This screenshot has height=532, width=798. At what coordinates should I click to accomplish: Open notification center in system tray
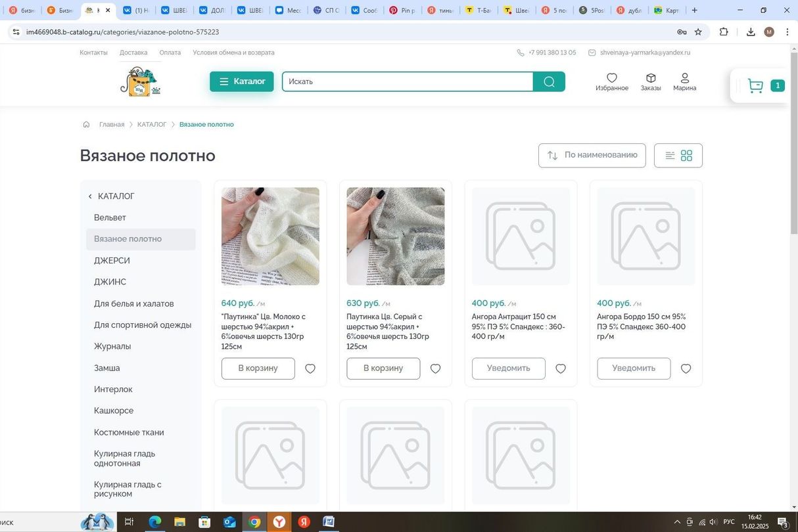[783, 522]
